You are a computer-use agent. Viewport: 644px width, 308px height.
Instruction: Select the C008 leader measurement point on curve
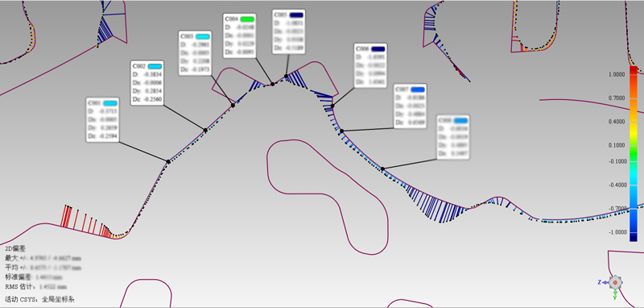[382, 169]
